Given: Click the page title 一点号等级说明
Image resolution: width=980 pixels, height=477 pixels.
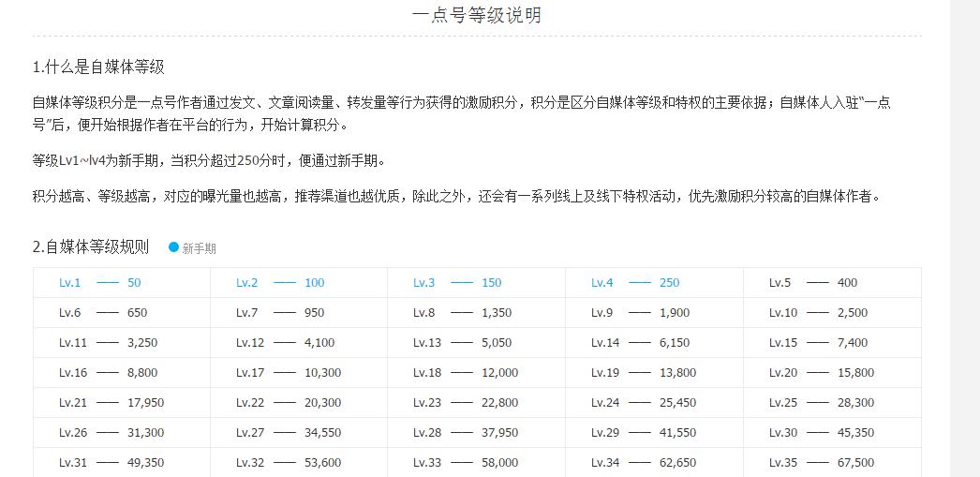Looking at the screenshot, I should [477, 15].
